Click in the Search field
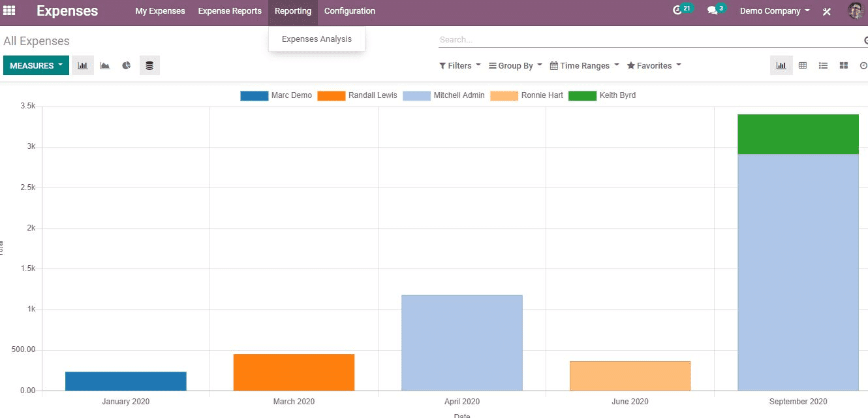The width and height of the screenshot is (868, 418). 649,40
